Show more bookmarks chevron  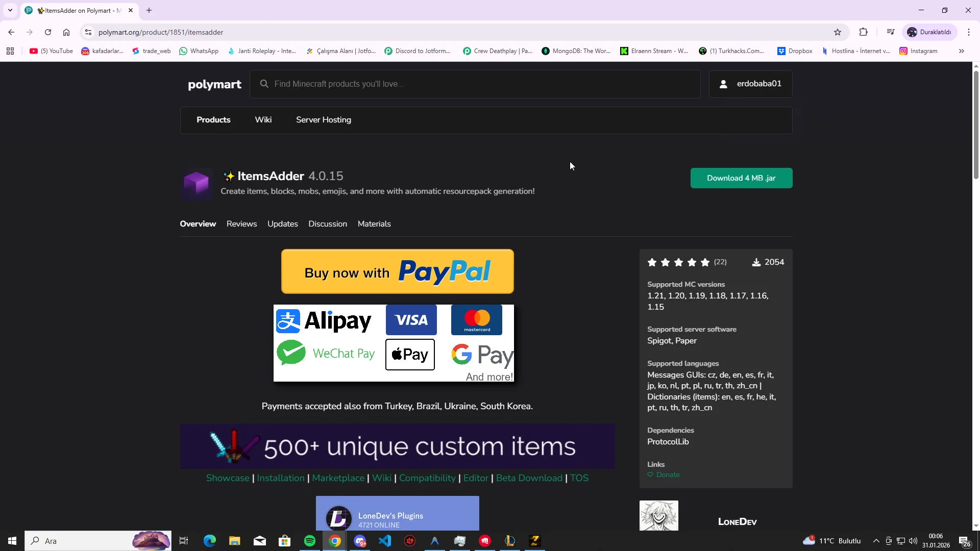tap(962, 51)
